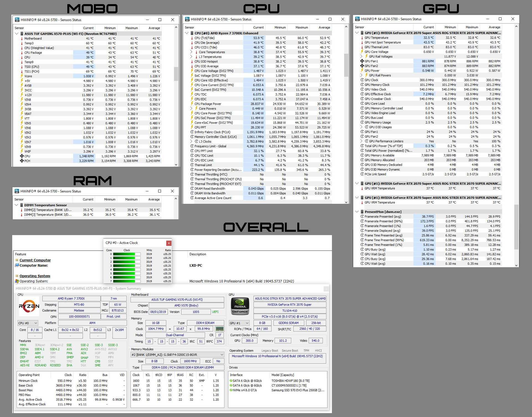This screenshot has height=417, width=532.
Task: Click the HWiNFO icon in the RAM sensors window title bar
Action: point(17,191)
